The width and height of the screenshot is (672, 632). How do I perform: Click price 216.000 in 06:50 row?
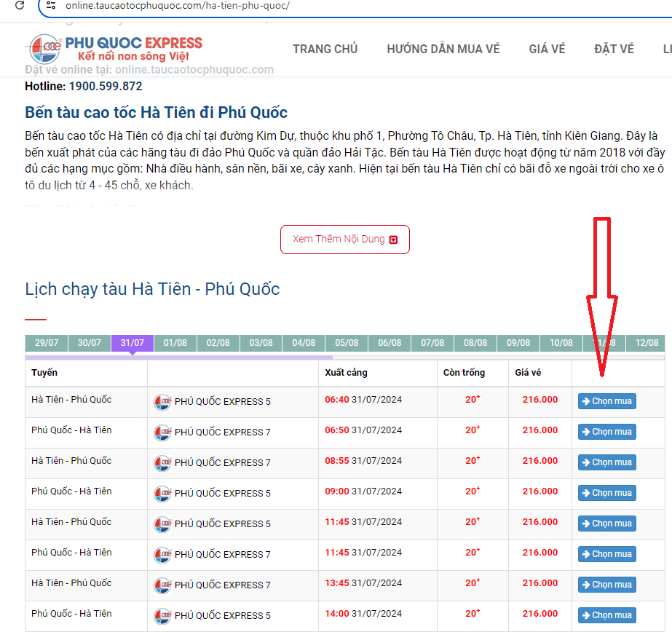[x=540, y=430]
